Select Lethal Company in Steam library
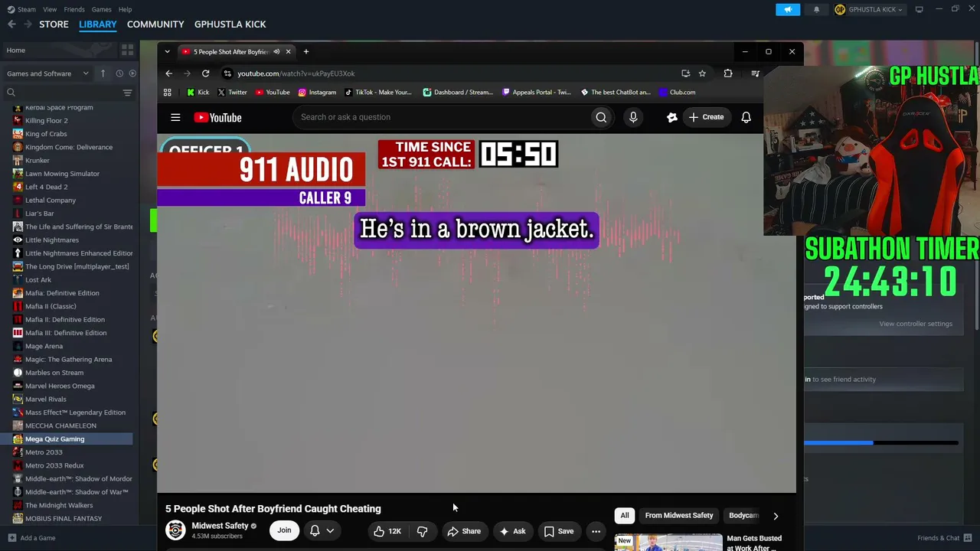Image resolution: width=980 pixels, height=551 pixels. pos(51,200)
